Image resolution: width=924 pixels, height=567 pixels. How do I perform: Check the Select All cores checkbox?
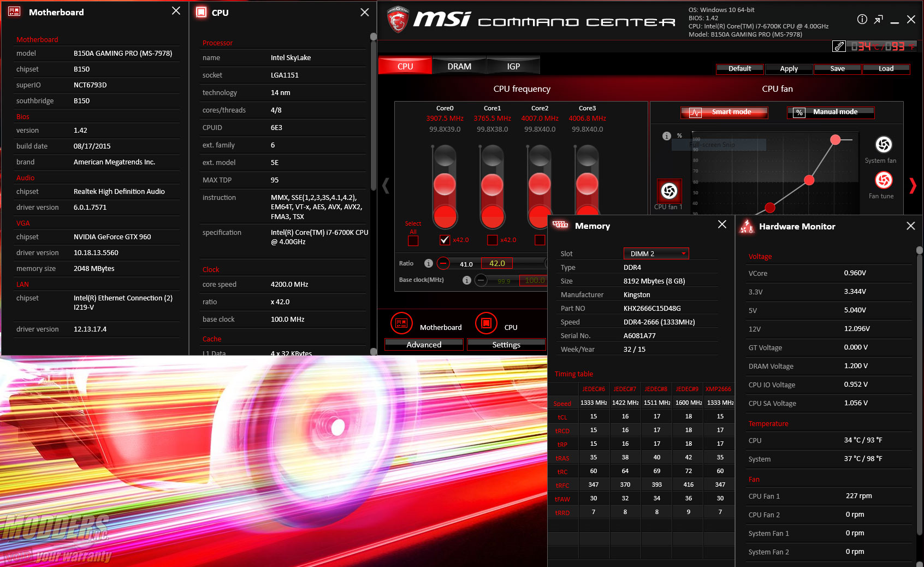[413, 240]
